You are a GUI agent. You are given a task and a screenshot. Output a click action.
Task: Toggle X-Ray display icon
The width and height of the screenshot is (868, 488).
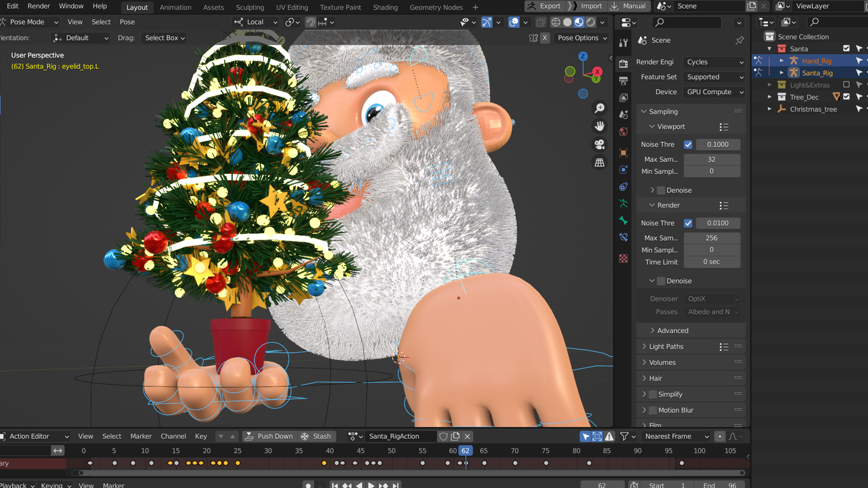(540, 22)
